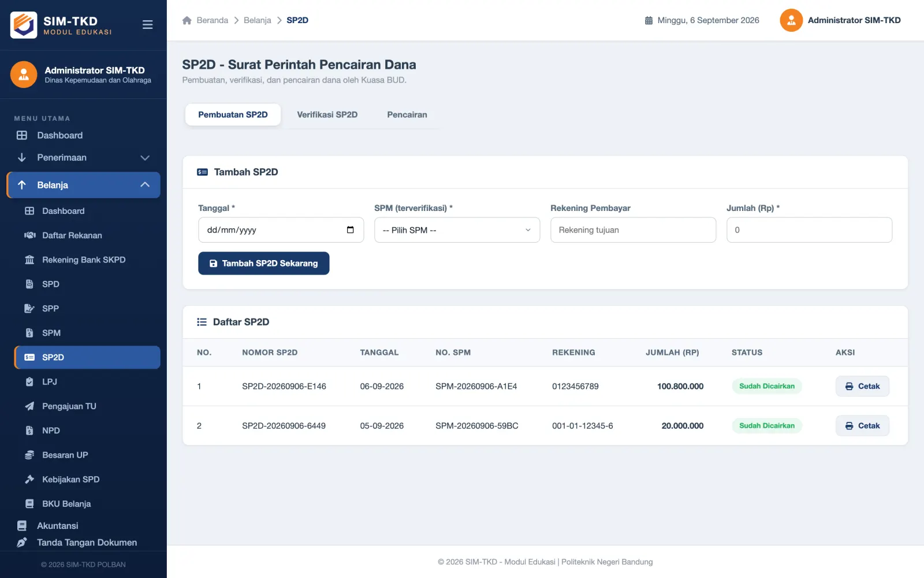This screenshot has height=578, width=924.
Task: Click the Tanggal date input field
Action: point(281,230)
